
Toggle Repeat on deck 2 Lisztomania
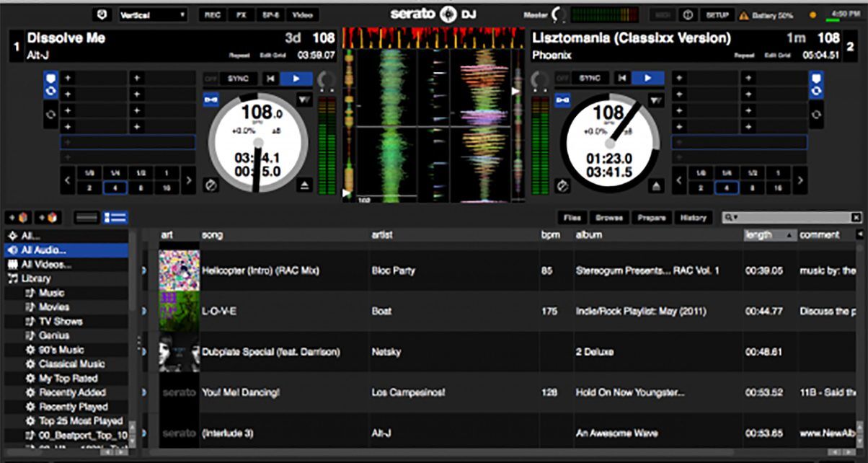tap(745, 55)
